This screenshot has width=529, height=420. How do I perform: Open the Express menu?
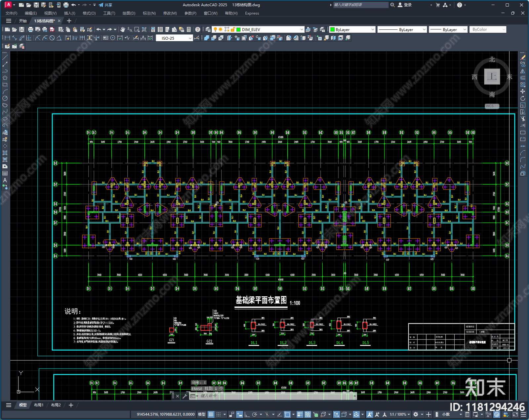coord(252,13)
